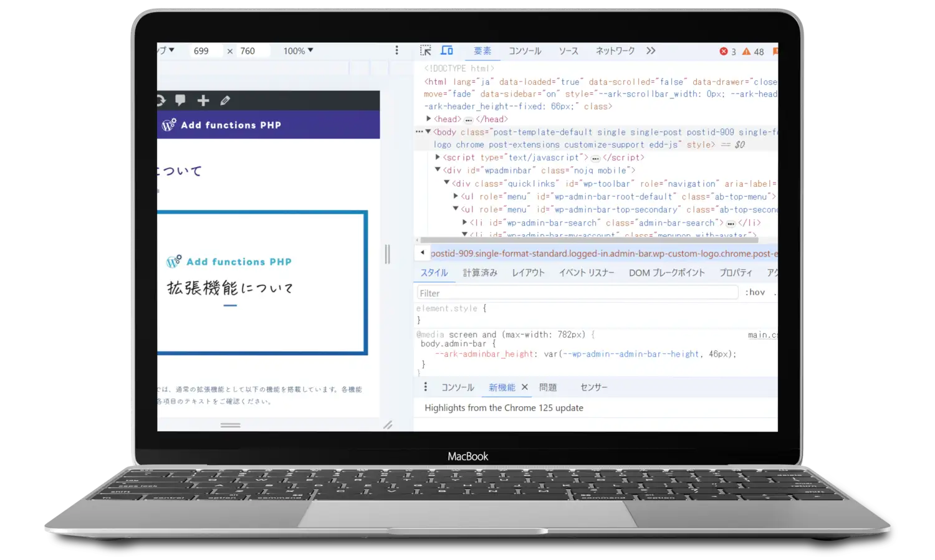Click WordPress admin bar plus new icon

click(203, 100)
